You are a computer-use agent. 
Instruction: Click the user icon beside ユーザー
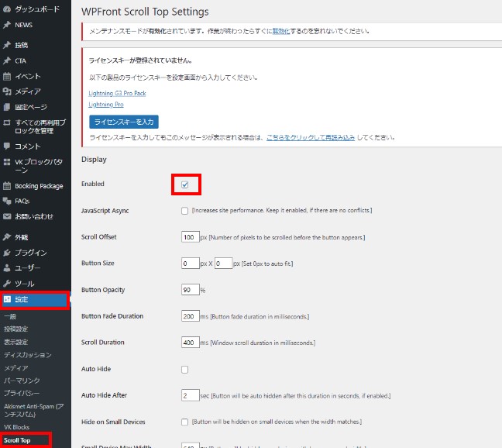click(x=7, y=268)
